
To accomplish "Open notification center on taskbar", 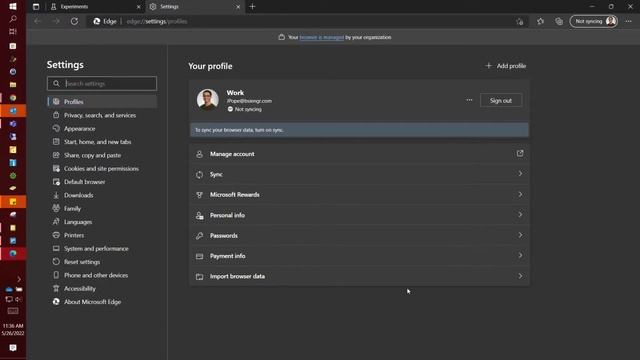I will point(13,348).
